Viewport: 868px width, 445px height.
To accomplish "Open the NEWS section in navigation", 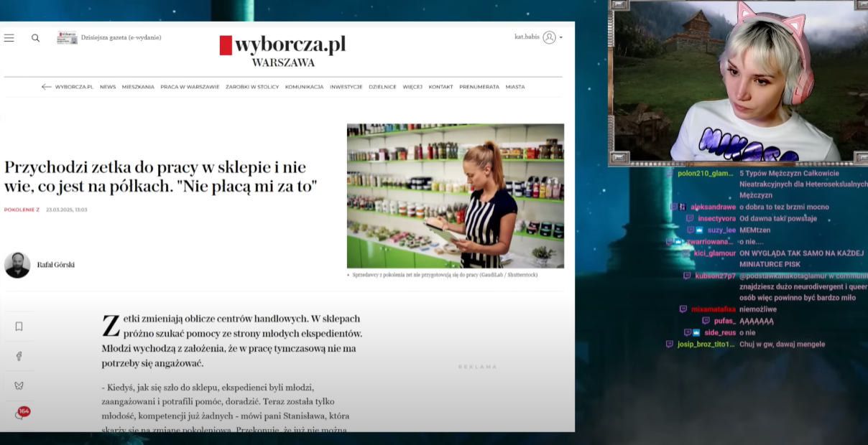I will (x=108, y=87).
